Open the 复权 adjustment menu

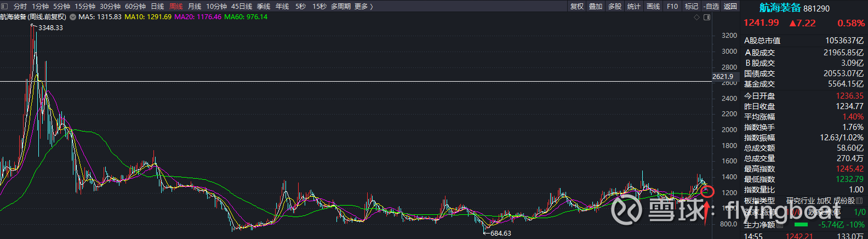click(577, 7)
